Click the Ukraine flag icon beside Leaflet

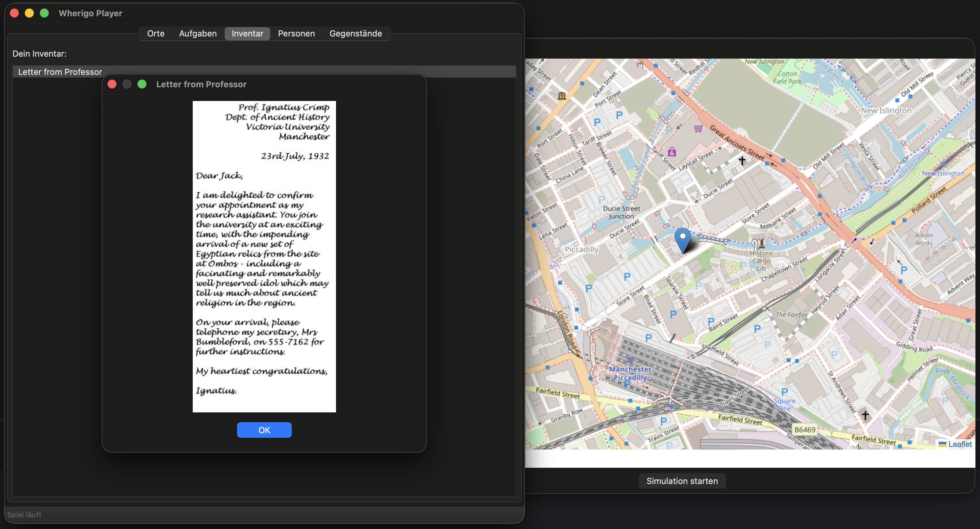942,444
